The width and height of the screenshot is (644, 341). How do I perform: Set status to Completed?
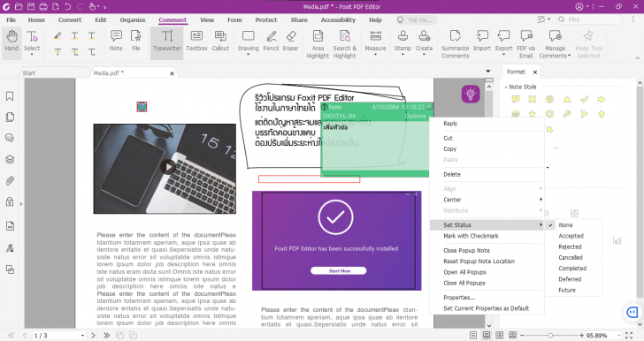click(574, 268)
